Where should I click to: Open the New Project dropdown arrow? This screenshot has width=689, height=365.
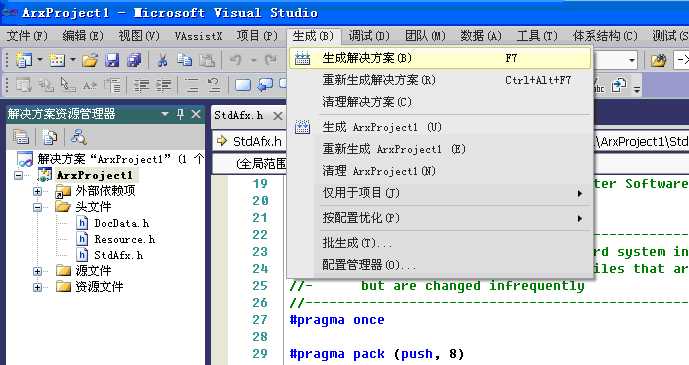[x=39, y=60]
